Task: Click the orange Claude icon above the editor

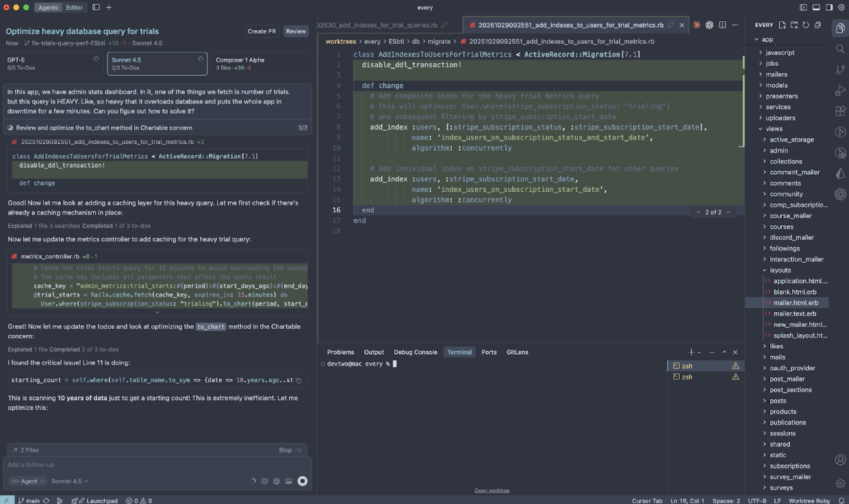Action: tap(696, 24)
